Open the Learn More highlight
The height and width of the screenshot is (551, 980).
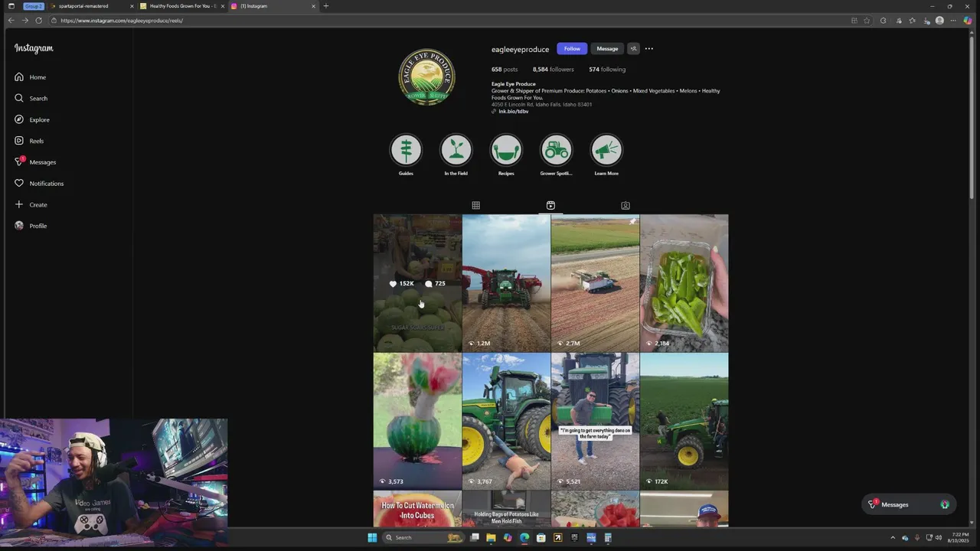pos(606,150)
